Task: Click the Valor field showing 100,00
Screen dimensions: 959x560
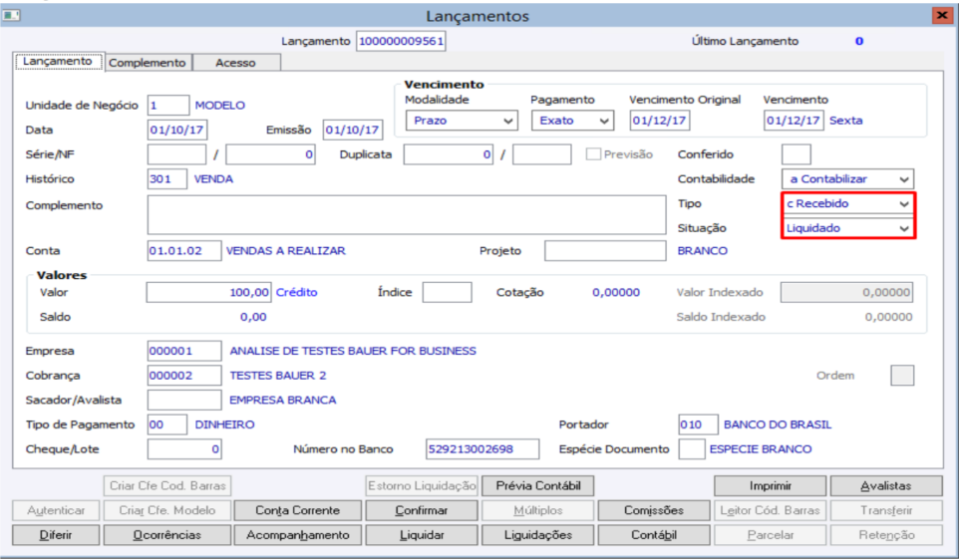Action: click(208, 292)
